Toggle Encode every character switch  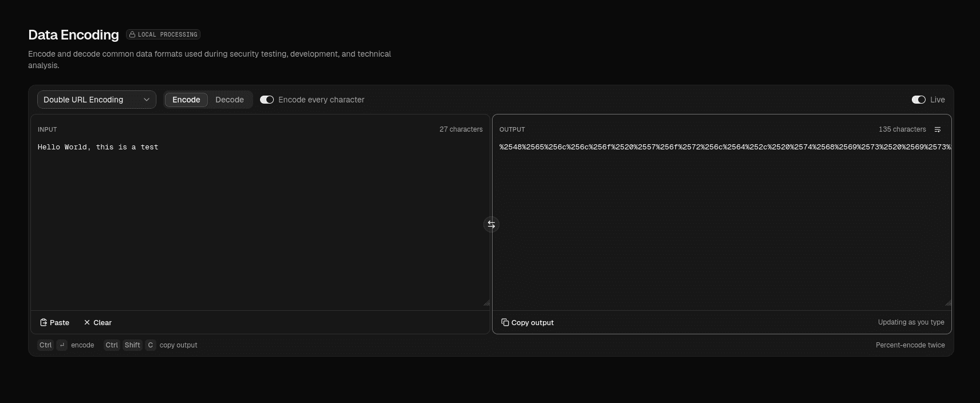(267, 100)
